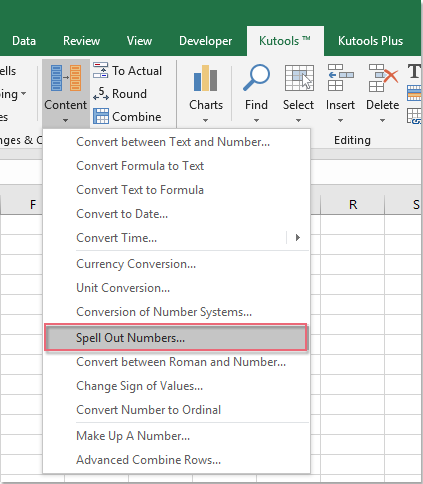This screenshot has height=484, width=423.
Task: Expand the Insert dropdown arrow
Action: point(340,120)
